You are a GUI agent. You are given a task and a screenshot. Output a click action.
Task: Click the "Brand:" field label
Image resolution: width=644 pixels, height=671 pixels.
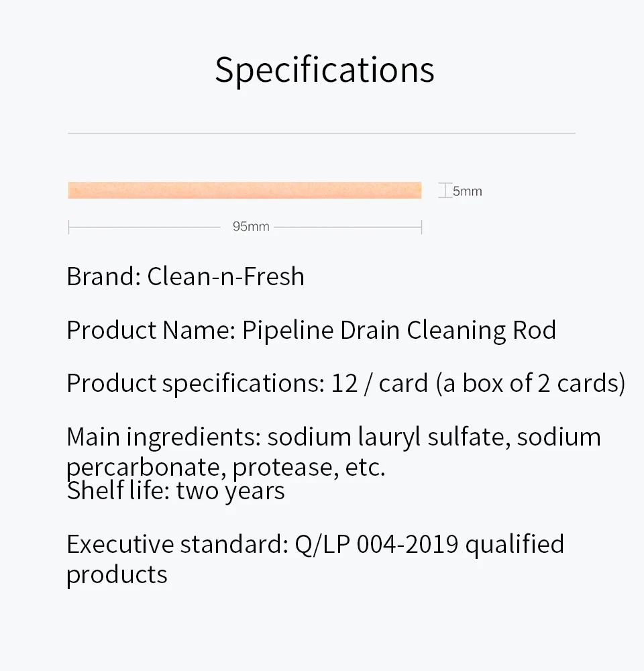coord(103,276)
